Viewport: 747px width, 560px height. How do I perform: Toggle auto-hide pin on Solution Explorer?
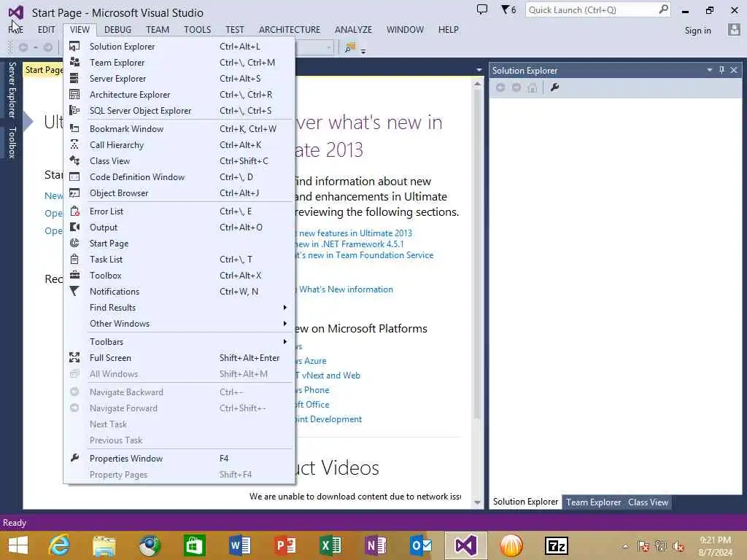coord(721,70)
